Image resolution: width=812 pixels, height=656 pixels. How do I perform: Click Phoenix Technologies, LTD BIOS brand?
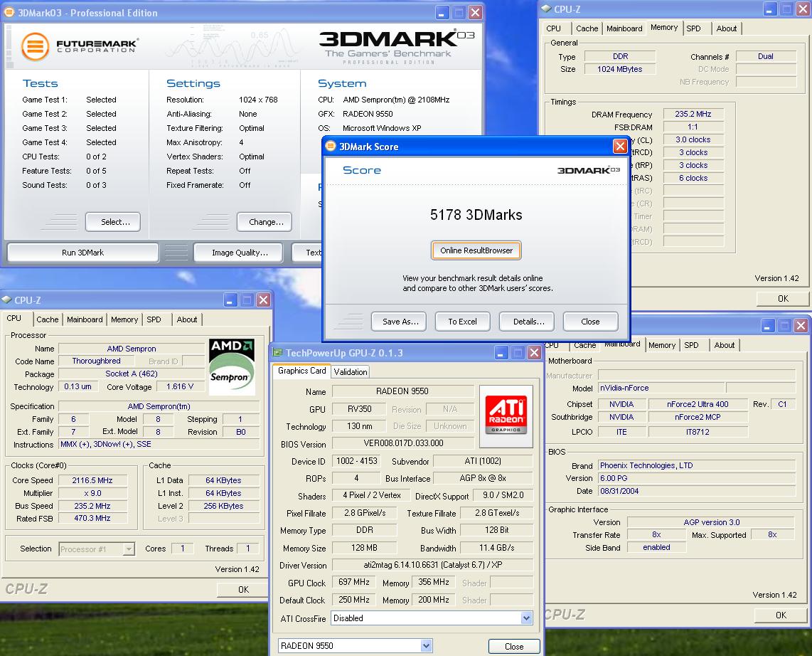[697, 465]
